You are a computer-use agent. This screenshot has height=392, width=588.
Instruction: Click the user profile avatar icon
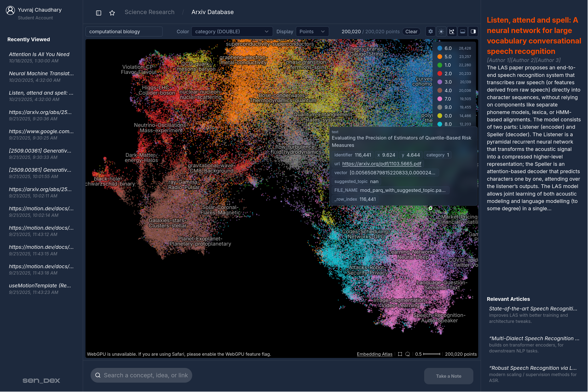(x=10, y=10)
